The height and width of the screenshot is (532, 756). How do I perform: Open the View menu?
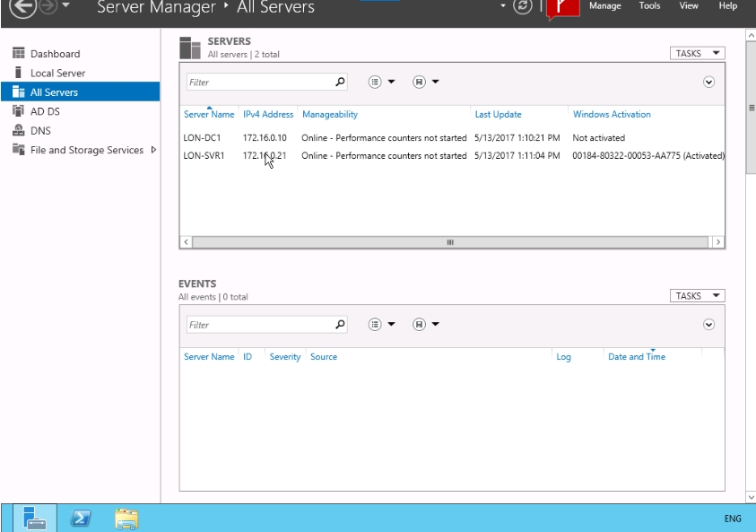click(689, 5)
